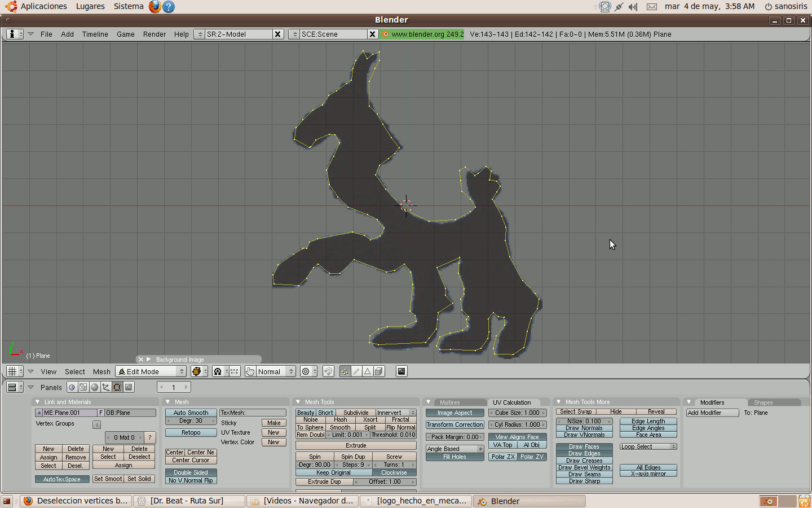Toggle the AutoTexSpace button
This screenshot has height=508, width=812.
click(62, 479)
